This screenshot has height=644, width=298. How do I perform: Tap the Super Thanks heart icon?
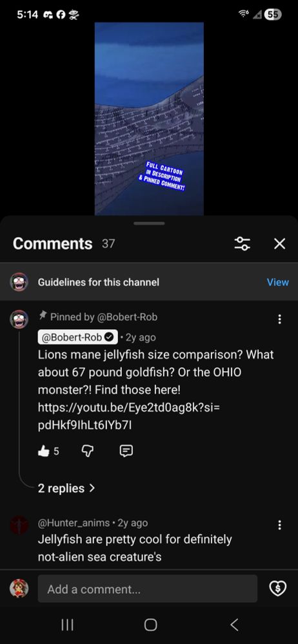tap(277, 589)
